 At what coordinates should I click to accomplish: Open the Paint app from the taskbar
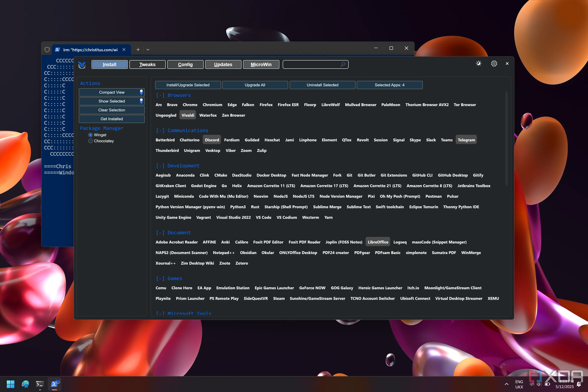click(x=25, y=384)
